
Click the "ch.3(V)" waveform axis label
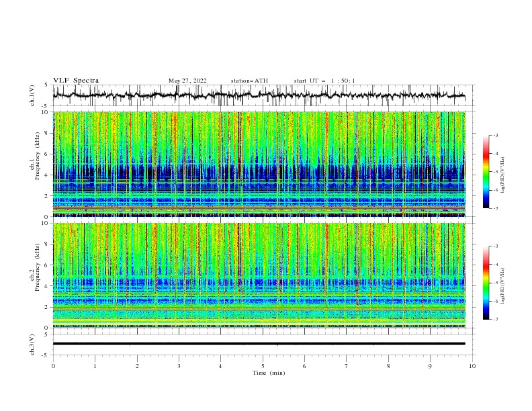click(32, 345)
